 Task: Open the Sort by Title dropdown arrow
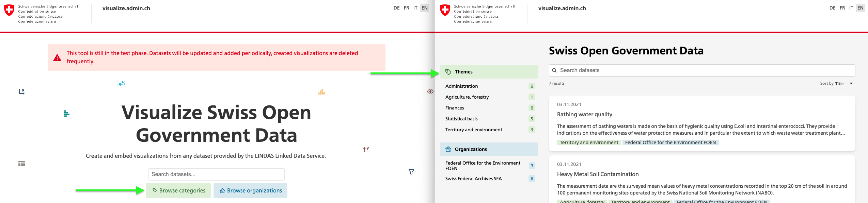[851, 84]
